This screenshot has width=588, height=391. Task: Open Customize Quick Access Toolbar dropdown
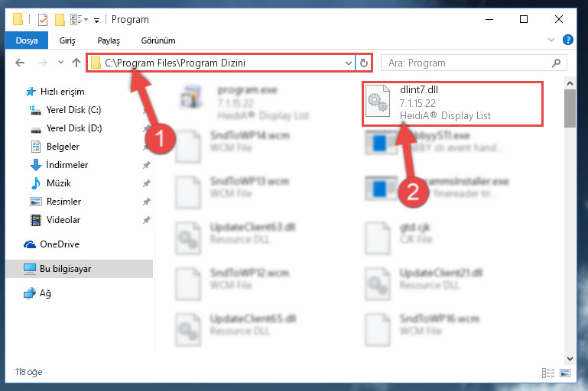(96, 20)
